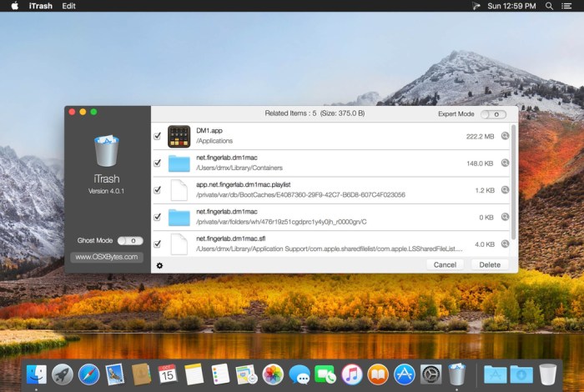Open Notification Center from the menu bar

pos(566,6)
